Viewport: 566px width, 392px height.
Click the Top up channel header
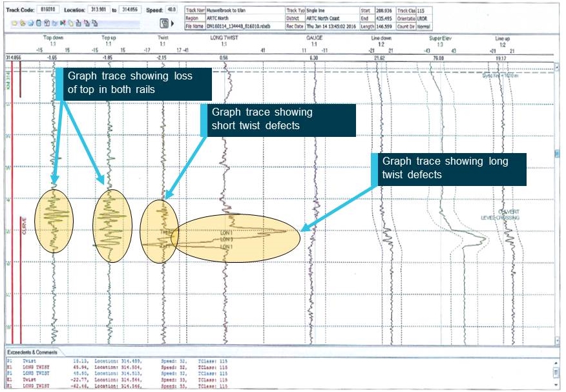pyautogui.click(x=109, y=37)
